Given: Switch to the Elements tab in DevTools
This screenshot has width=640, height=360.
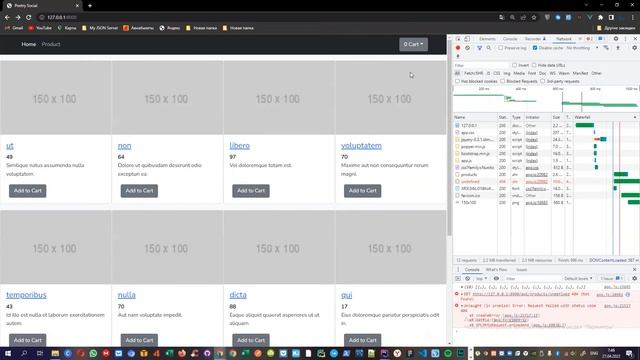Looking at the screenshot, I should [487, 39].
